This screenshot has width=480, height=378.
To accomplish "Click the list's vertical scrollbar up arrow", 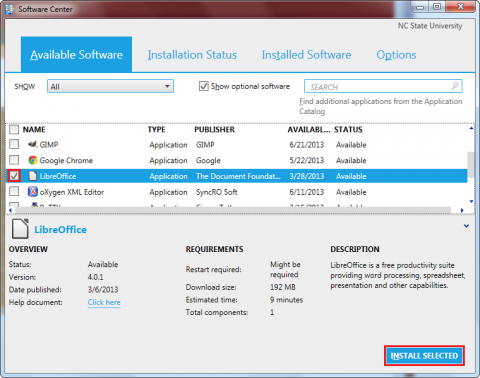I will (471, 128).
